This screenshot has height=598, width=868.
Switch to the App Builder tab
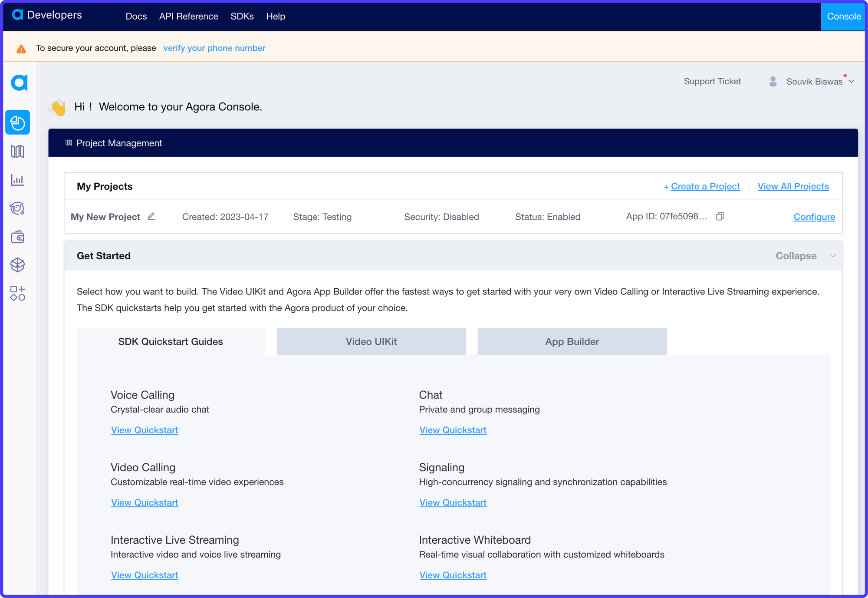click(x=572, y=342)
